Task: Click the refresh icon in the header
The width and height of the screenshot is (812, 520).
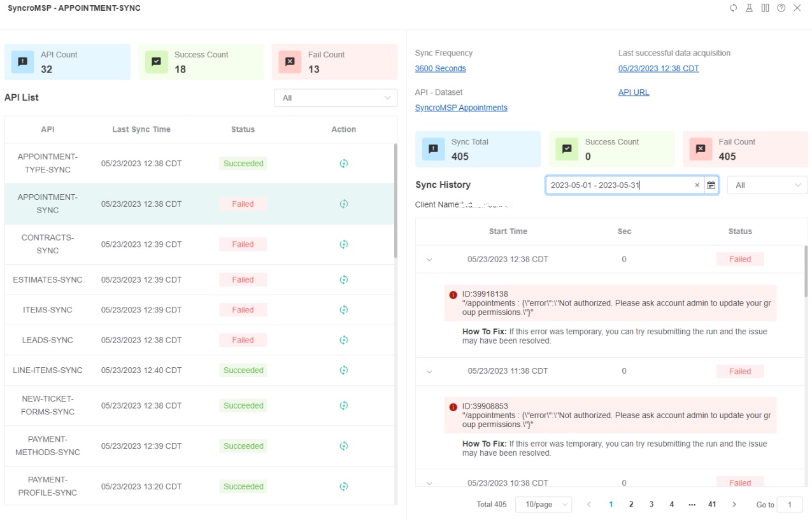Action: coord(733,8)
